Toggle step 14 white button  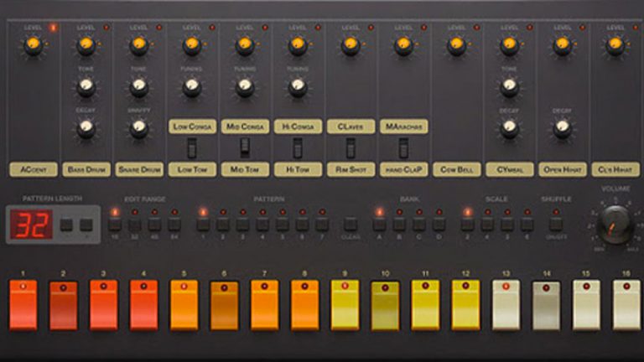coord(546,305)
